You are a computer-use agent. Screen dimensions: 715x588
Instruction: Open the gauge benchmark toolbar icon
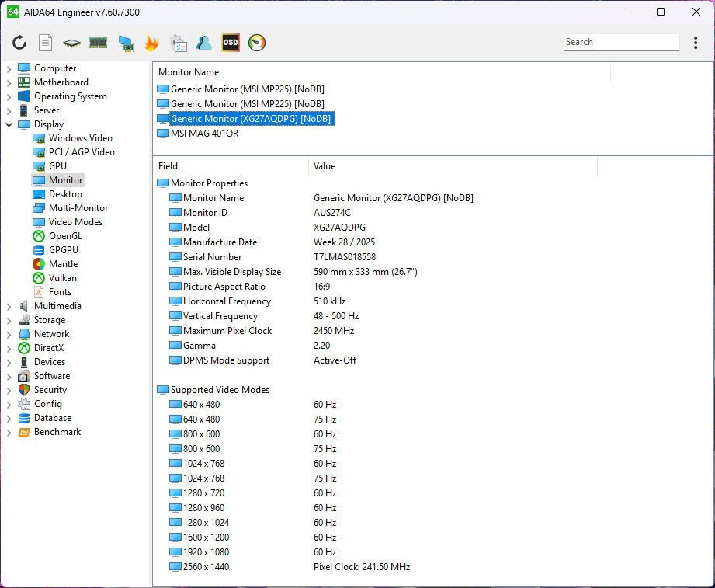pyautogui.click(x=257, y=43)
